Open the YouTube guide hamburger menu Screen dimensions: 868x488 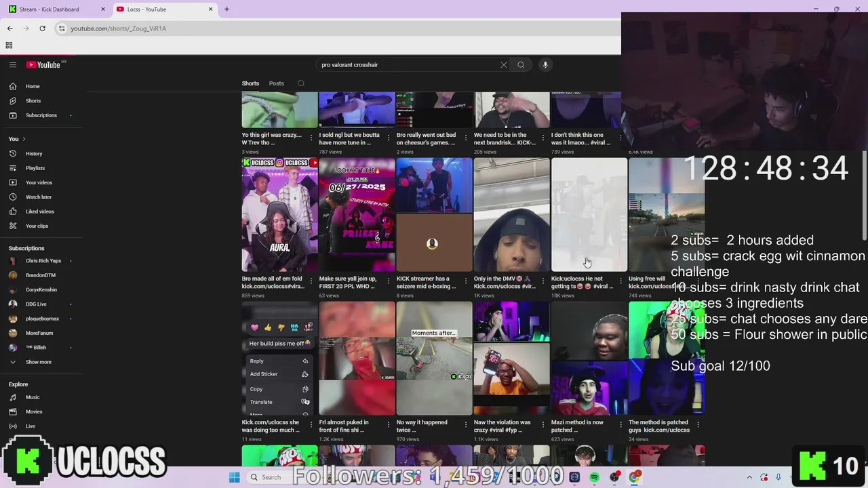(x=13, y=64)
